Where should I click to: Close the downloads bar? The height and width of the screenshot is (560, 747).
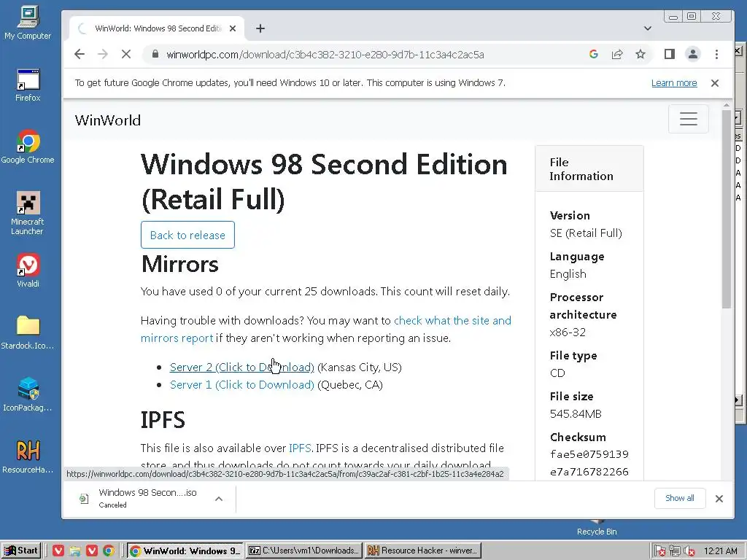coord(719,499)
